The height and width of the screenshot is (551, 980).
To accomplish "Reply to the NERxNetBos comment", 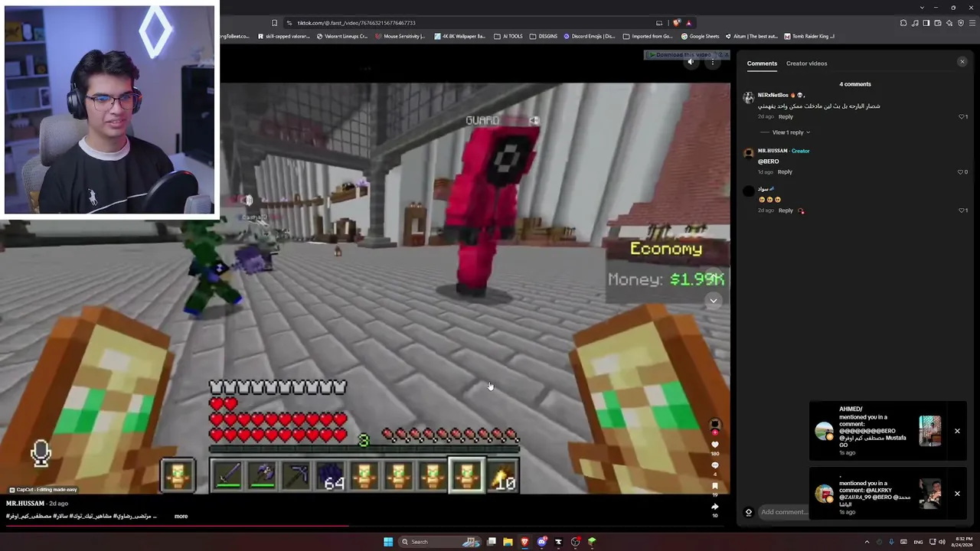I will 786,116.
